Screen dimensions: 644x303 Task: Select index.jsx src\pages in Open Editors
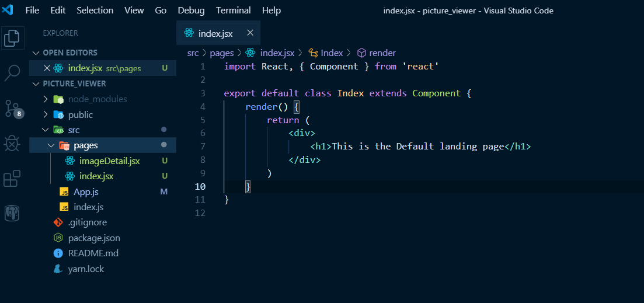coord(103,68)
